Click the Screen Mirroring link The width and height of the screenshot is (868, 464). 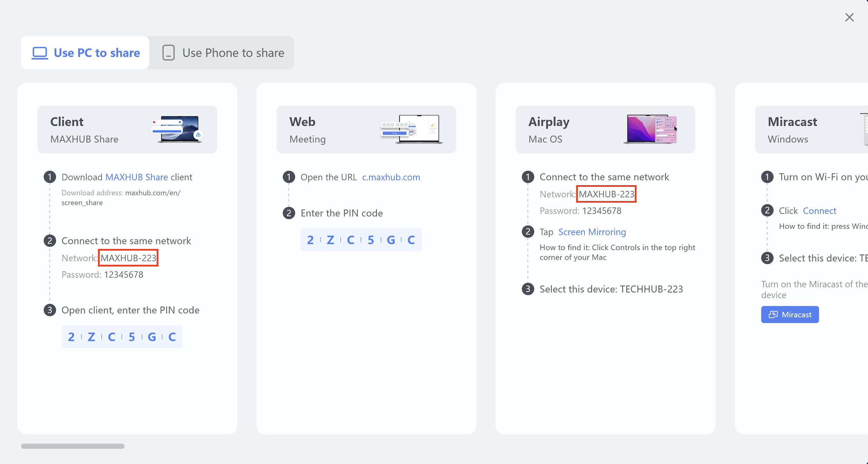click(592, 232)
